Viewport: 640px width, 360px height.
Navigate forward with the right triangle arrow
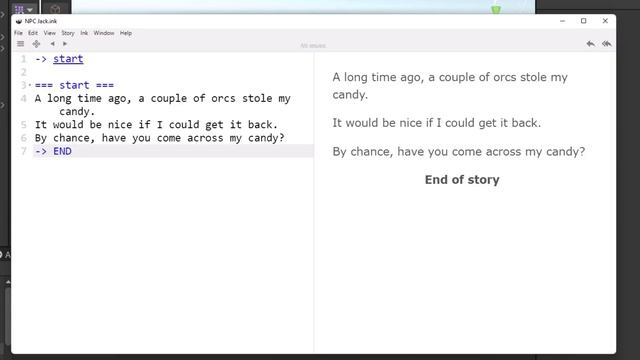click(65, 44)
